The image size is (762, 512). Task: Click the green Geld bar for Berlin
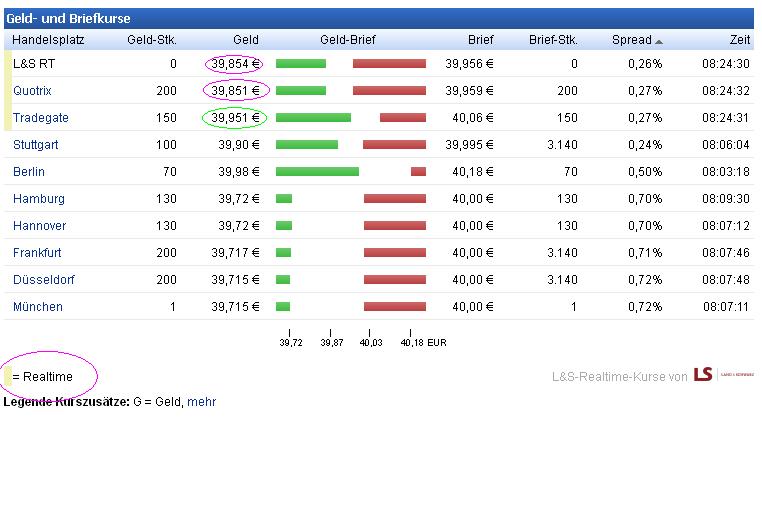pos(317,172)
